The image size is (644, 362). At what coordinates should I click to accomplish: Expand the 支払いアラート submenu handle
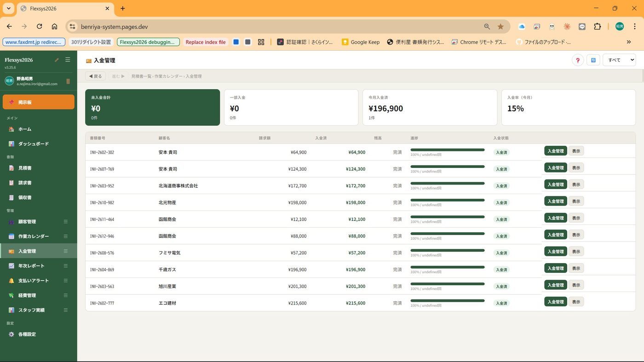click(65, 281)
